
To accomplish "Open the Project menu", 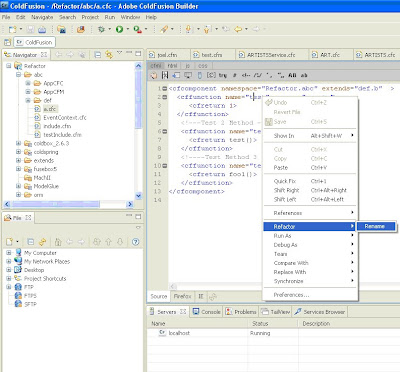I will pos(90,17).
